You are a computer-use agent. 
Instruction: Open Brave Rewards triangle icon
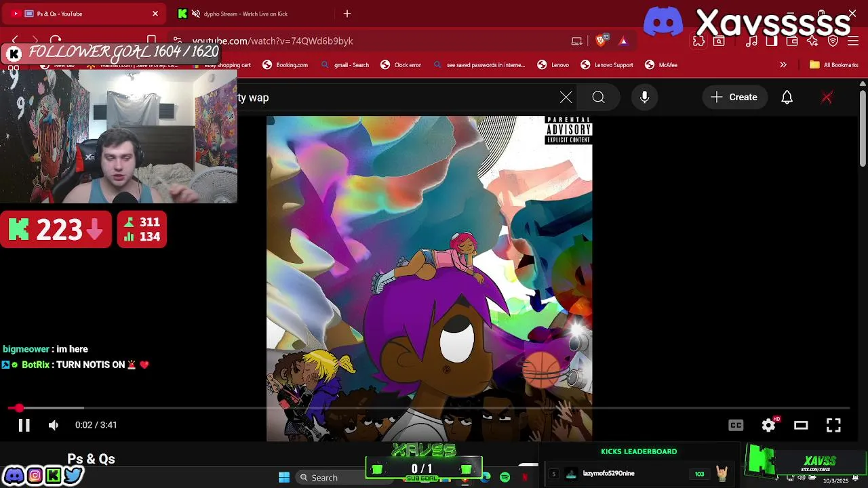[623, 41]
